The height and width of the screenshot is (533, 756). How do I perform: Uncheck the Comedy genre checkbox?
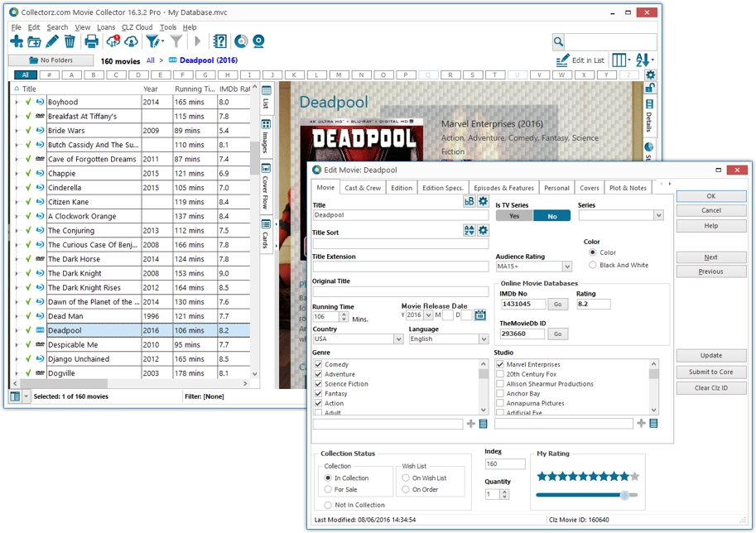(318, 364)
